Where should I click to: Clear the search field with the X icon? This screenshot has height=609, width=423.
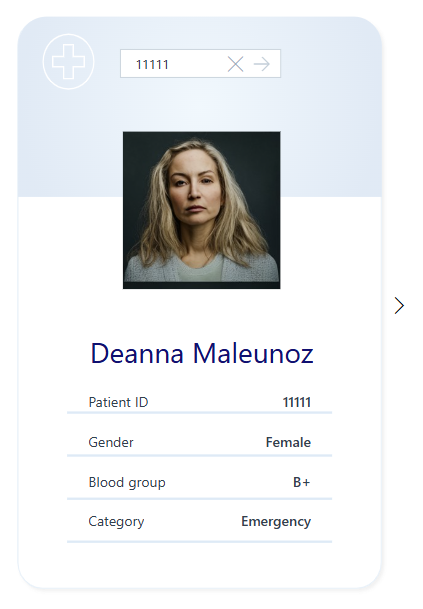click(235, 64)
